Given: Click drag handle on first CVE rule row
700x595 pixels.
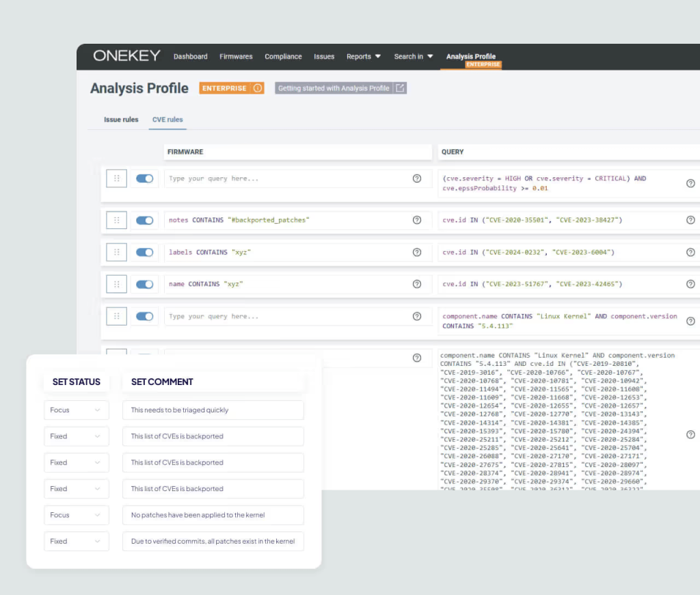Looking at the screenshot, I should tap(117, 178).
